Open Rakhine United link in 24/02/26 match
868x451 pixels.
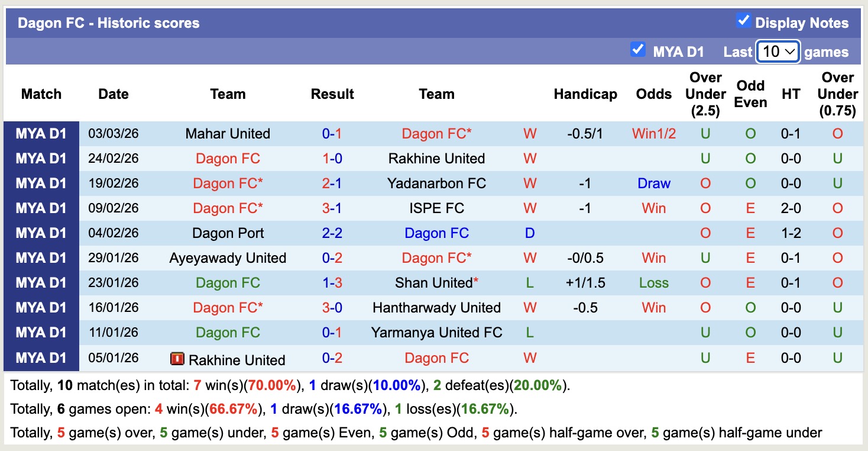point(436,159)
